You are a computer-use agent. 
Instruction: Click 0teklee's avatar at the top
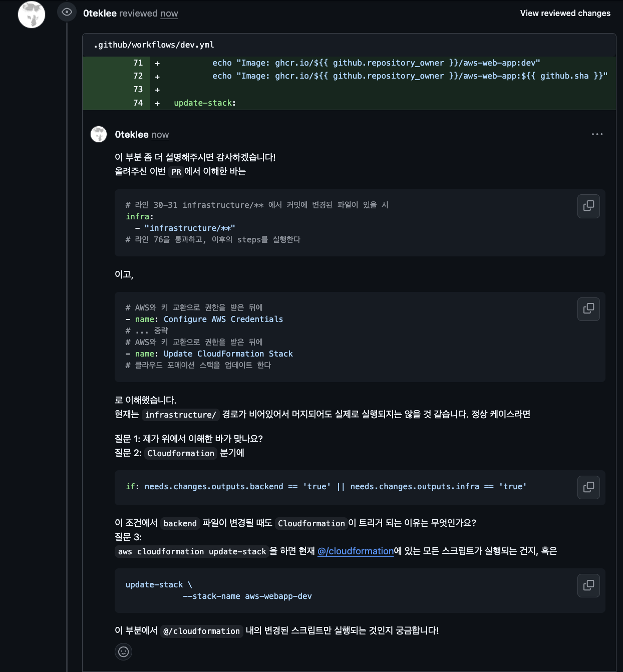pyautogui.click(x=32, y=15)
